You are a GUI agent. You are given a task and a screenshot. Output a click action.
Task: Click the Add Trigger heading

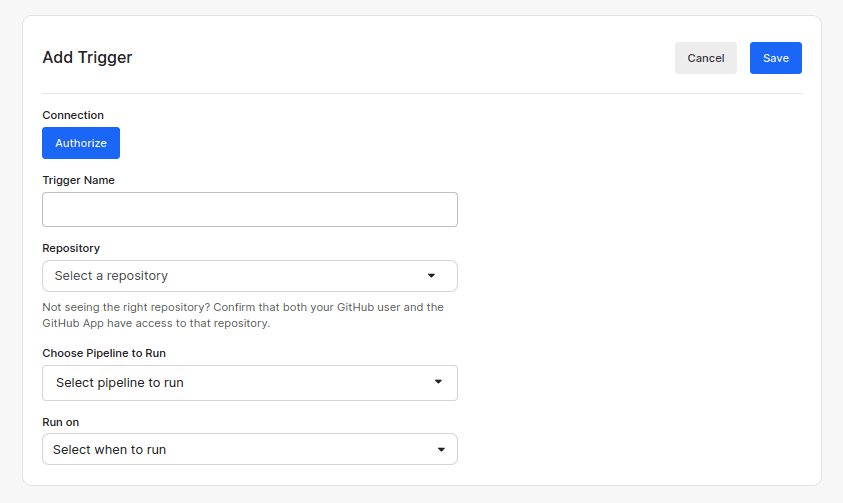point(87,58)
